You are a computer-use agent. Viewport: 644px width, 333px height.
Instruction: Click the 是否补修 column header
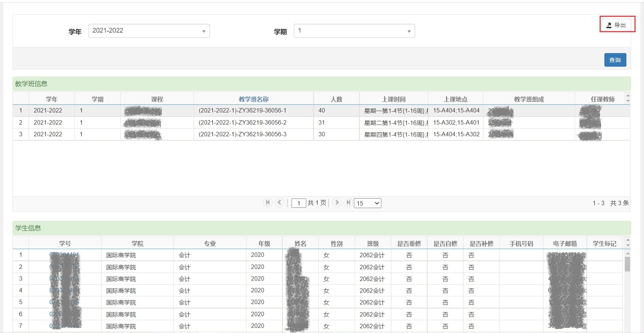pyautogui.click(x=481, y=244)
